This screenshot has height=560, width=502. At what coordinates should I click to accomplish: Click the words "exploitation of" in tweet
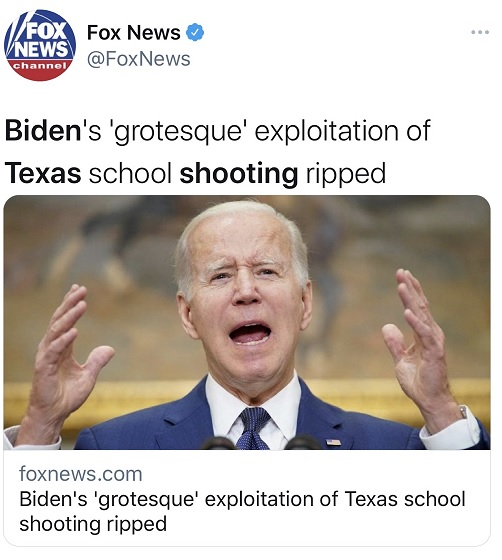click(342, 131)
